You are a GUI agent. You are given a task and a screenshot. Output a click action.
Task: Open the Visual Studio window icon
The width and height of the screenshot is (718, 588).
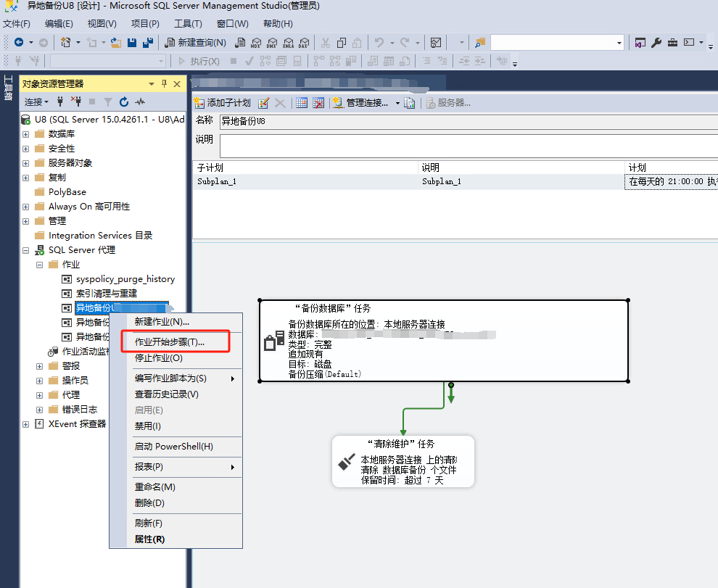click(640, 43)
